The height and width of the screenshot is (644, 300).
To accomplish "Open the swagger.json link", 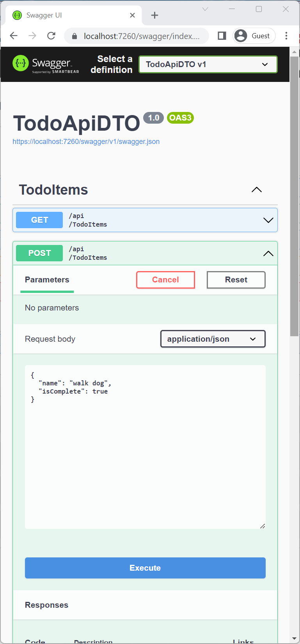I will click(86, 142).
